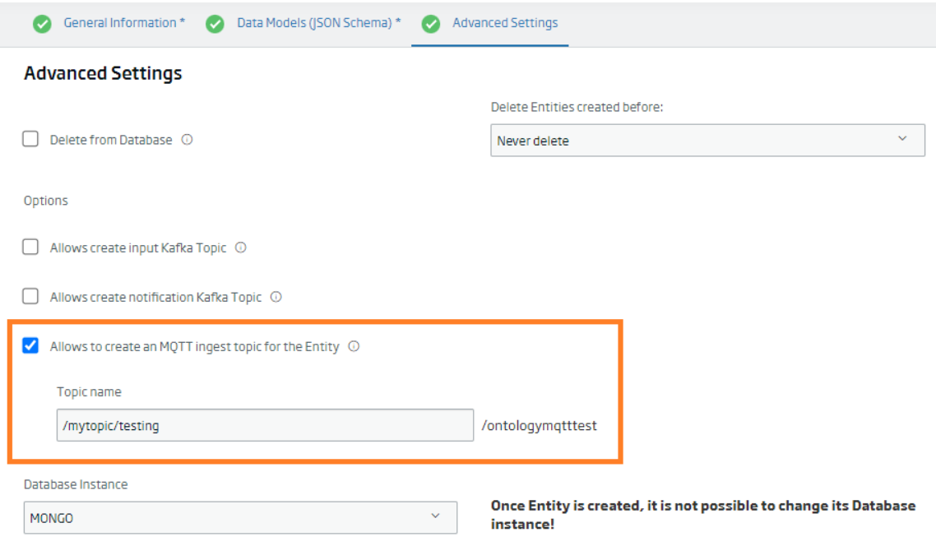Show info for input Kafka Topic option
Screen dimensions: 936x560
pyautogui.click(x=240, y=248)
